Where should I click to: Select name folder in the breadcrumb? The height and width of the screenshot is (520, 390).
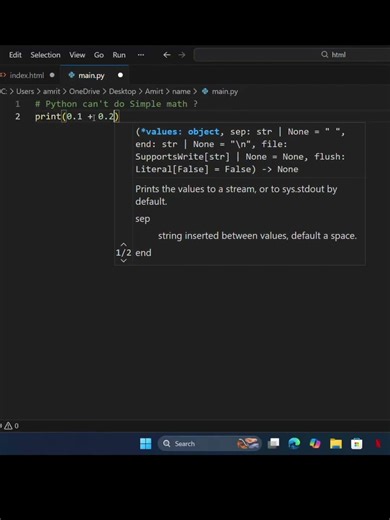181,91
